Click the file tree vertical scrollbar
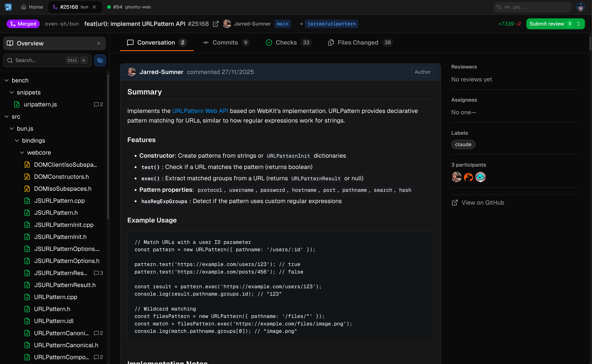Image resolution: width=592 pixels, height=364 pixels. tap(108, 147)
